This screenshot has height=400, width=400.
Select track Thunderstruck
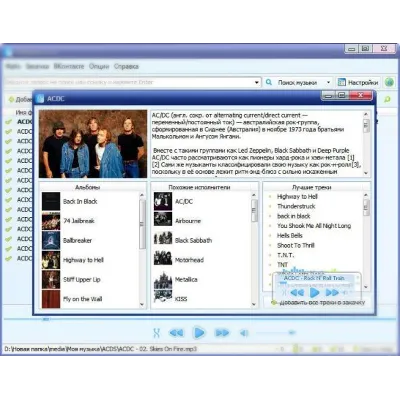(x=296, y=206)
